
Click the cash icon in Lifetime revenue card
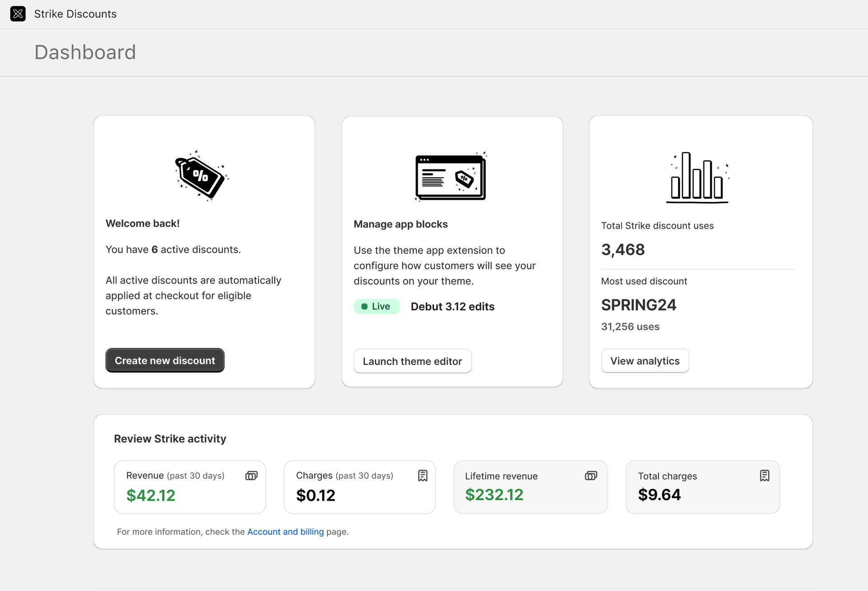591,476
